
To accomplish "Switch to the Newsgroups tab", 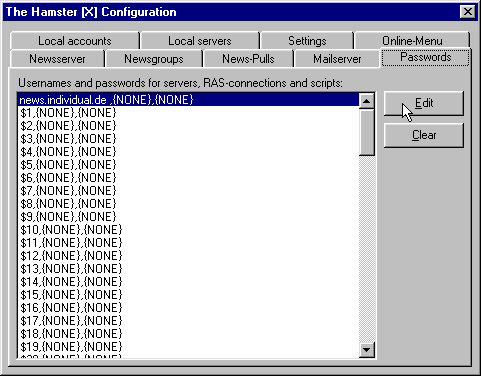I will tap(154, 59).
